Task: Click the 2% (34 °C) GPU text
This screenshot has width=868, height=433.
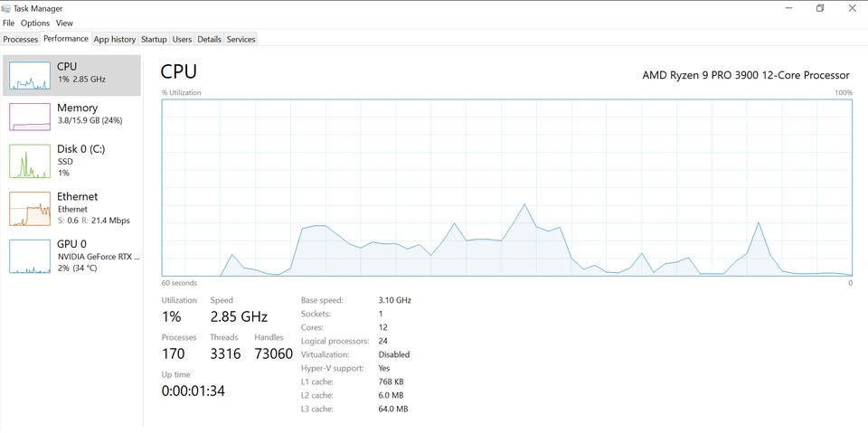Action: (78, 268)
